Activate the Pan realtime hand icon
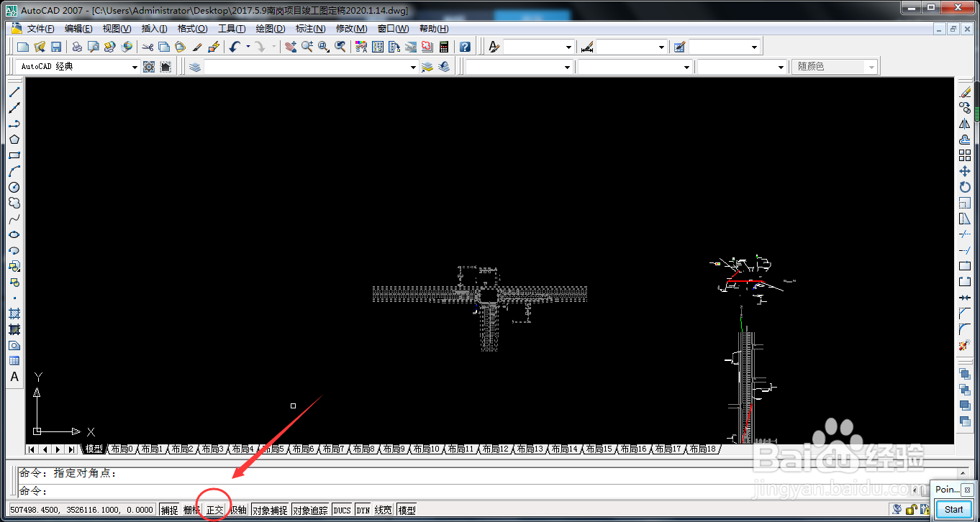 tap(290, 47)
